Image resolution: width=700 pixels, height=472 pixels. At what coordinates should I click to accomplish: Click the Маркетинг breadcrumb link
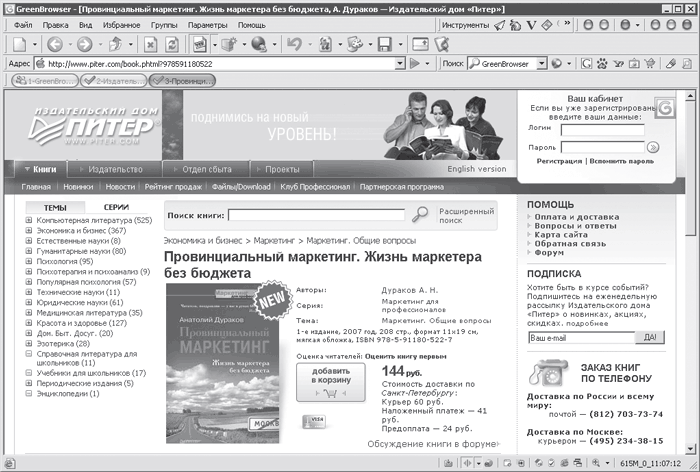(274, 241)
